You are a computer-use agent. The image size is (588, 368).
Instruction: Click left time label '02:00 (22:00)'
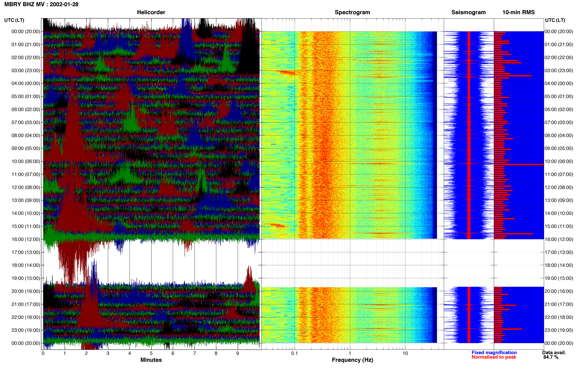[x=26, y=57]
